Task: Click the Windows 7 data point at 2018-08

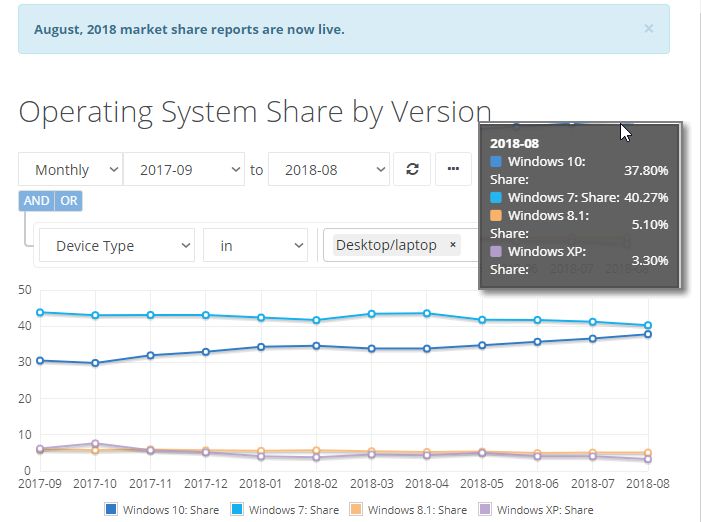Action: (x=648, y=325)
